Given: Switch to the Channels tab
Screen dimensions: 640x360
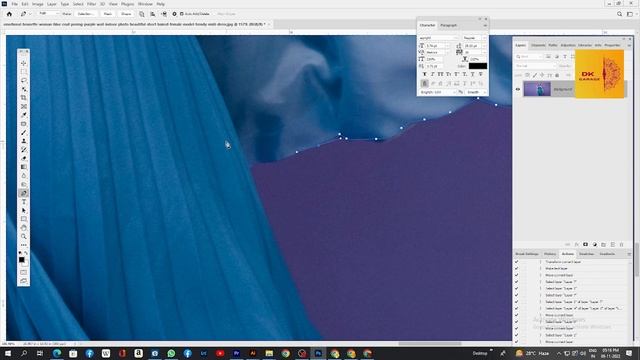Looking at the screenshot, I should 538,45.
